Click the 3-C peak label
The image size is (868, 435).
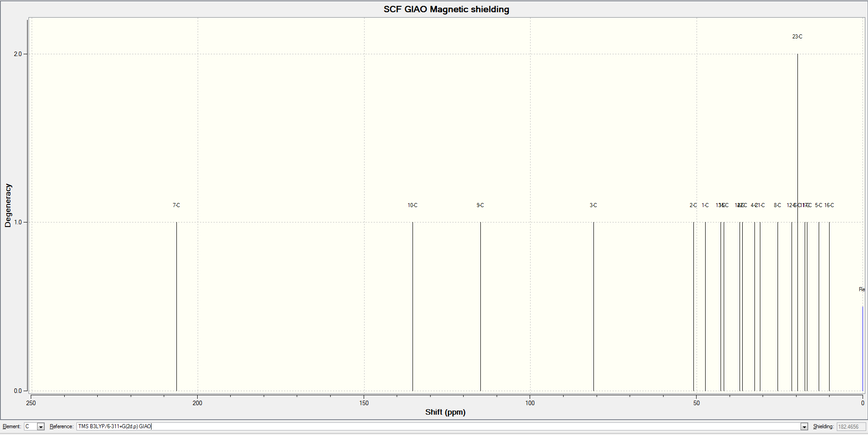point(593,205)
